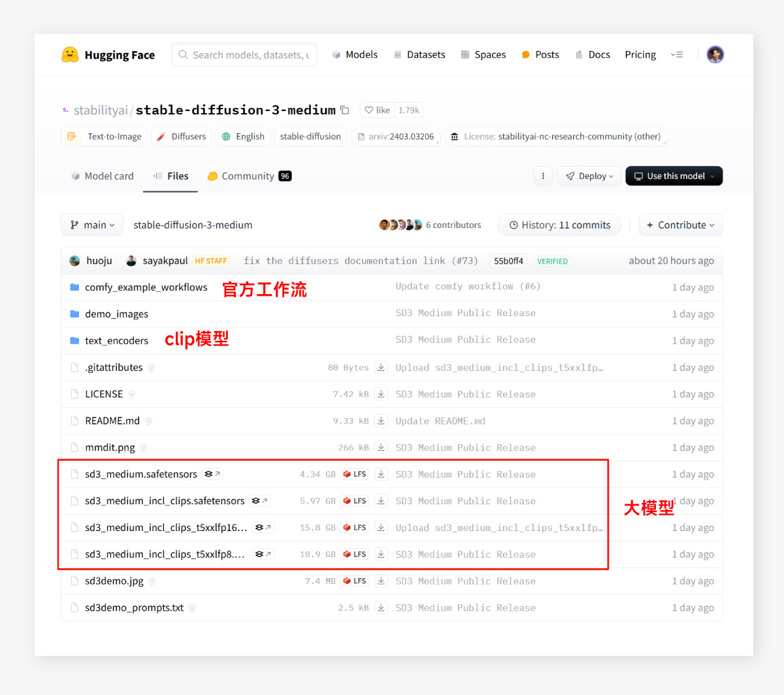This screenshot has height=695, width=784.
Task: Click the stabilityai organization link
Action: [x=100, y=110]
